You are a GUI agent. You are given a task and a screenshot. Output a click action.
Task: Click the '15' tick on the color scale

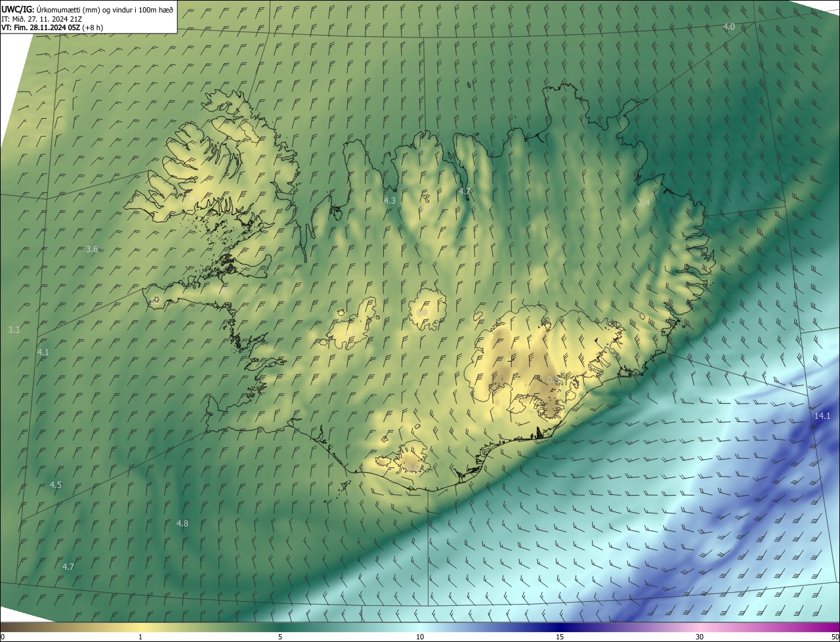pos(560,637)
